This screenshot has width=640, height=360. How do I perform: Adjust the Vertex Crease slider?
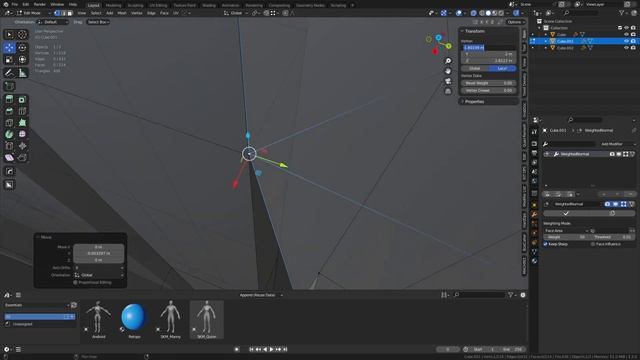pyautogui.click(x=488, y=91)
